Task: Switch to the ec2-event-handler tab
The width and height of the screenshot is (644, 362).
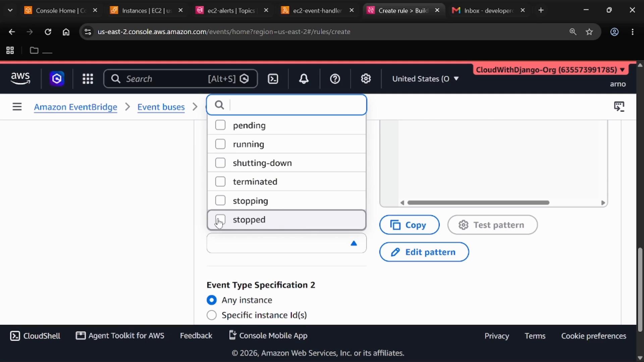Action: (x=318, y=10)
